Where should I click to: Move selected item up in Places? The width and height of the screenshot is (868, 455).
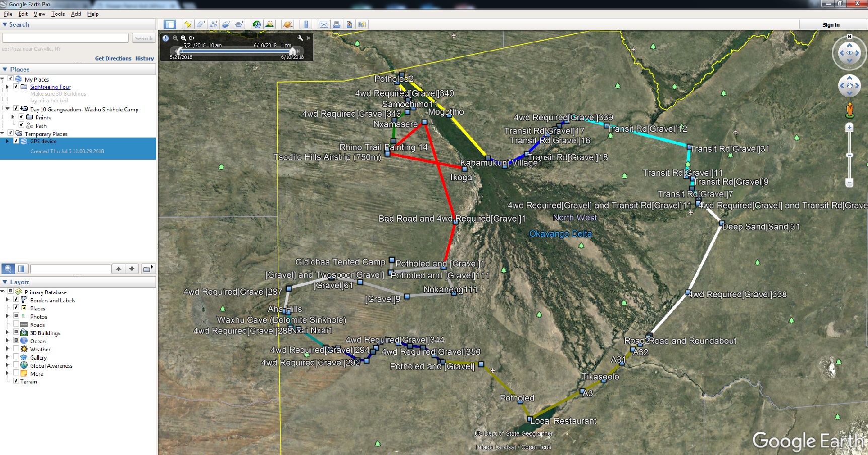[x=118, y=269]
